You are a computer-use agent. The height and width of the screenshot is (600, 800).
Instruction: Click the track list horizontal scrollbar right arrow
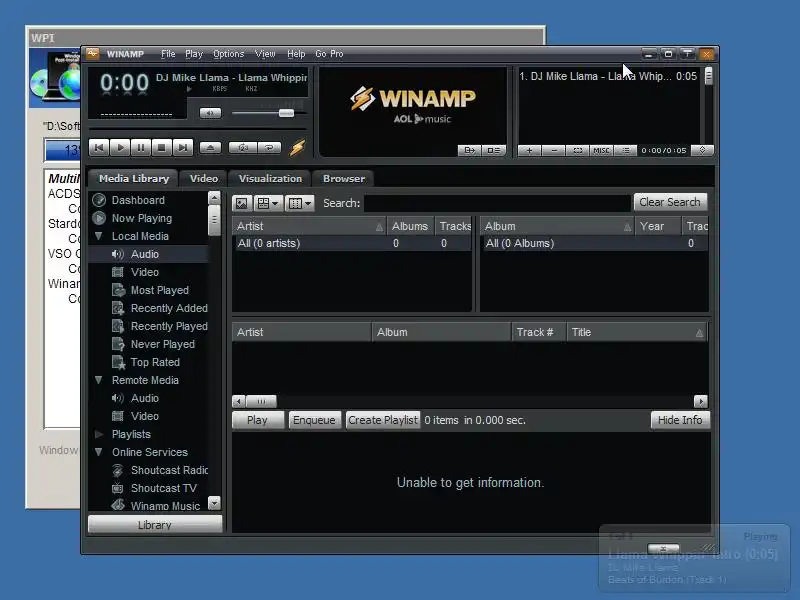701,402
